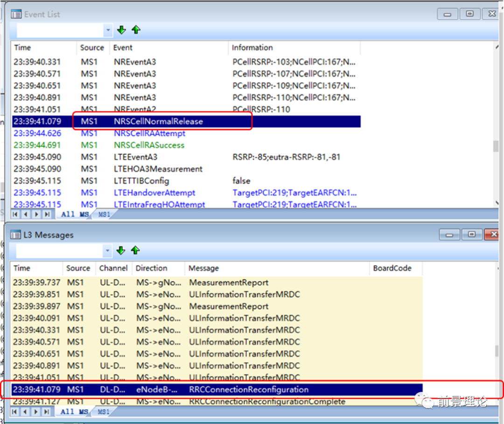504x424 pixels.
Task: Click the Information column header
Action: (x=294, y=48)
